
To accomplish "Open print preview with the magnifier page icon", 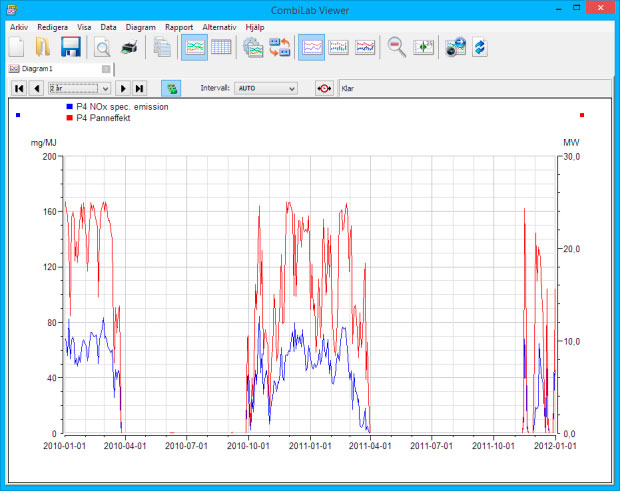I will tap(102, 47).
